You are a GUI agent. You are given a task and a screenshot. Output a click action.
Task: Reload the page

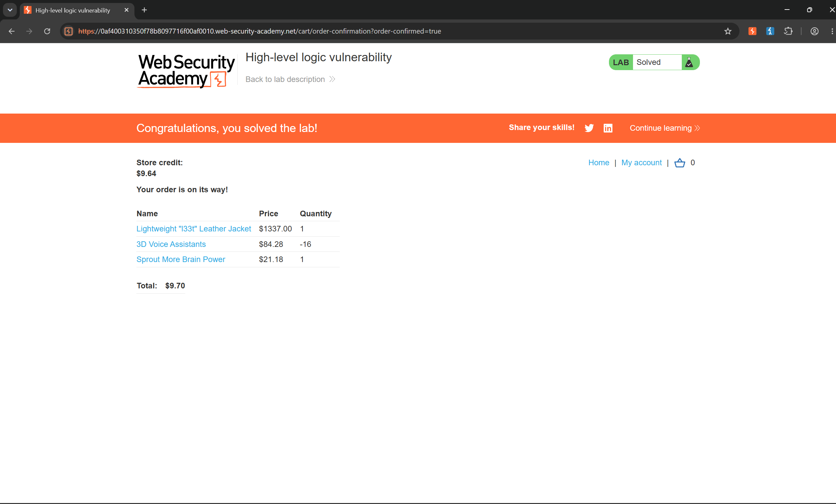tap(47, 31)
